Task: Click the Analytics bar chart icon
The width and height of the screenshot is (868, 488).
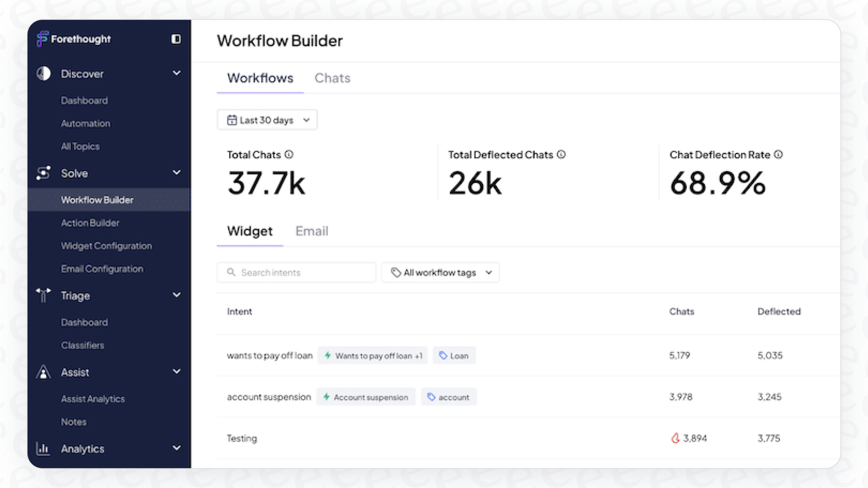Action: click(43, 448)
